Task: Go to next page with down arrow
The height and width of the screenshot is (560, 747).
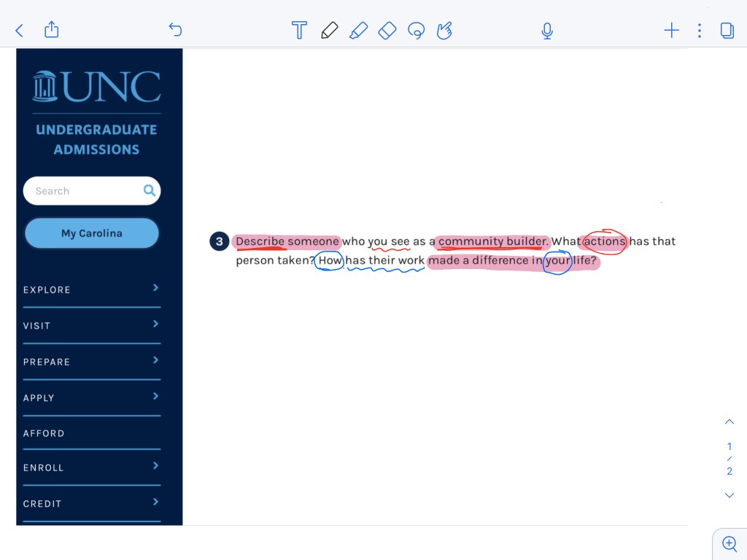Action: (729, 495)
